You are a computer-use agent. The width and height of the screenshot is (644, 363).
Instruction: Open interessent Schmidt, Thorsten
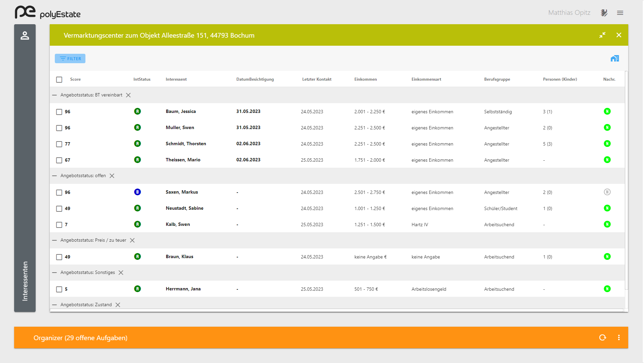pos(186,144)
